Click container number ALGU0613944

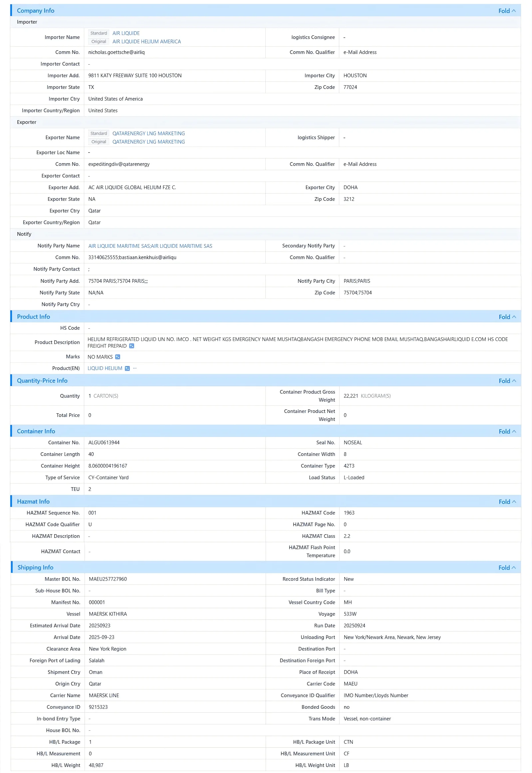click(104, 443)
